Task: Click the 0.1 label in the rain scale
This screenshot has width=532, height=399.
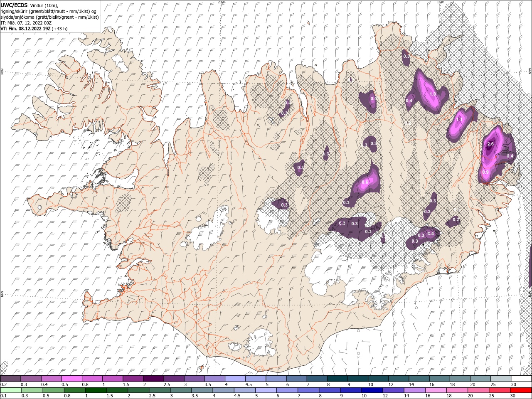Action: (3, 396)
